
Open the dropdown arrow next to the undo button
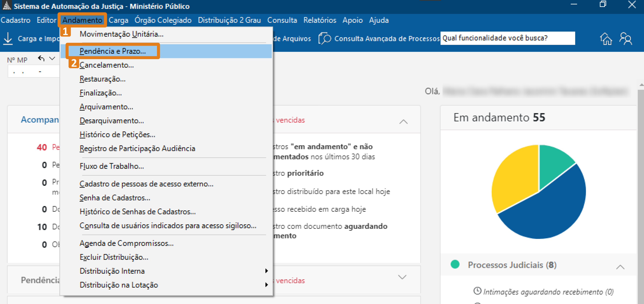pos(52,58)
